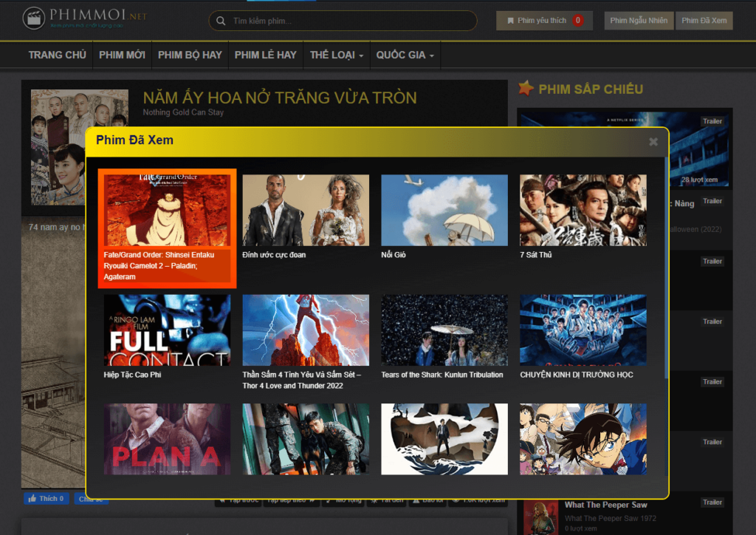Open the man on waves illustration poster
This screenshot has height=535, width=756.
(444, 439)
